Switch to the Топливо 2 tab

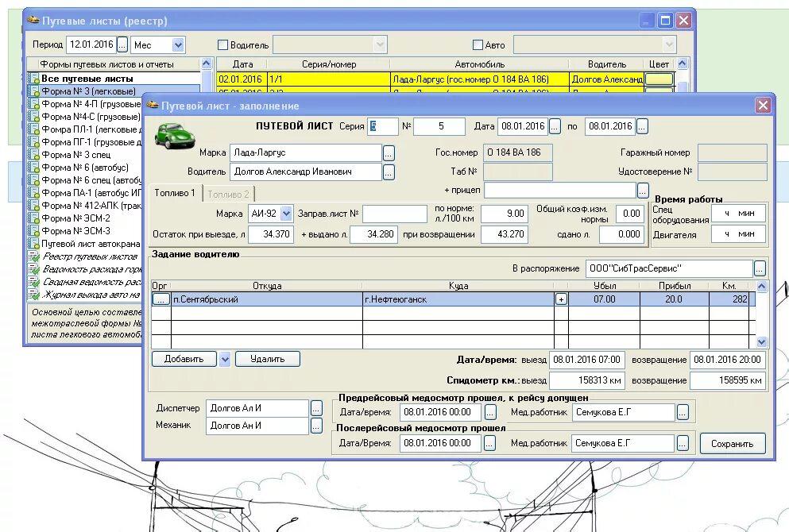pyautogui.click(x=229, y=194)
